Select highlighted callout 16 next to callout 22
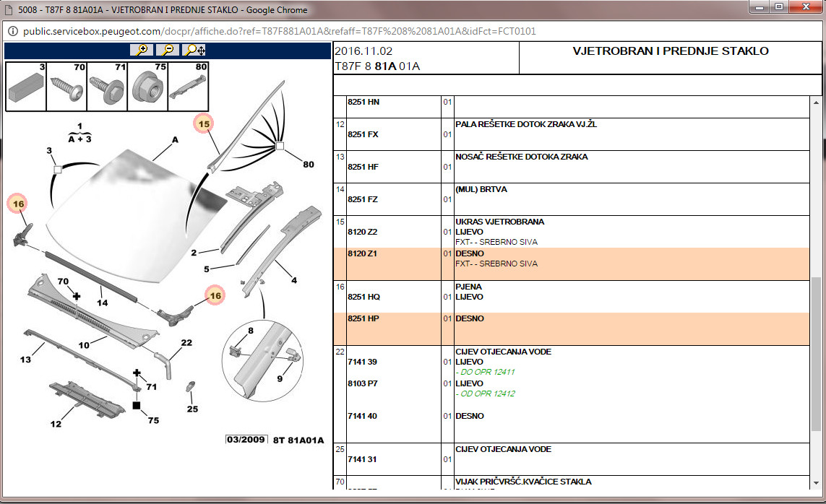 (215, 295)
